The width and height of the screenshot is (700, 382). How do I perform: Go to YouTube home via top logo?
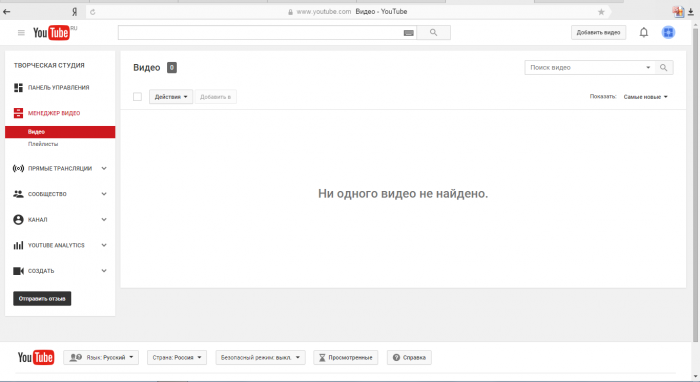(51, 33)
